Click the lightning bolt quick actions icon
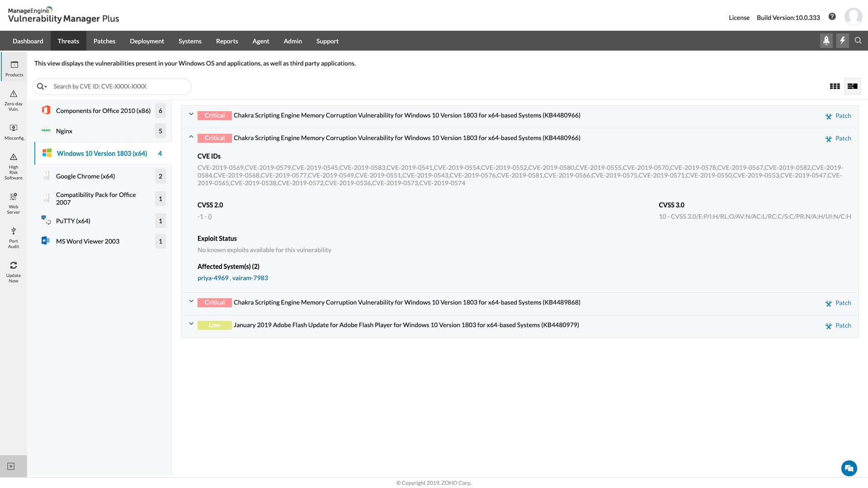This screenshot has width=868, height=488. 843,41
